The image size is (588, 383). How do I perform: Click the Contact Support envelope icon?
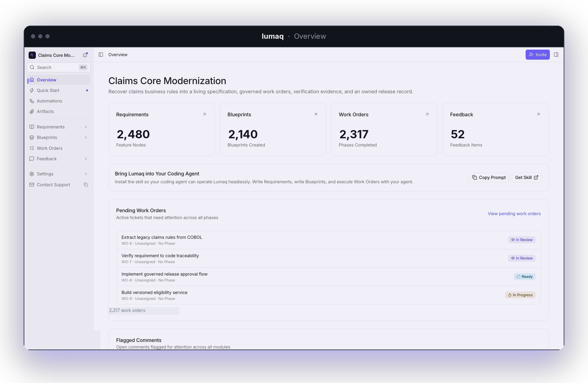tap(32, 184)
